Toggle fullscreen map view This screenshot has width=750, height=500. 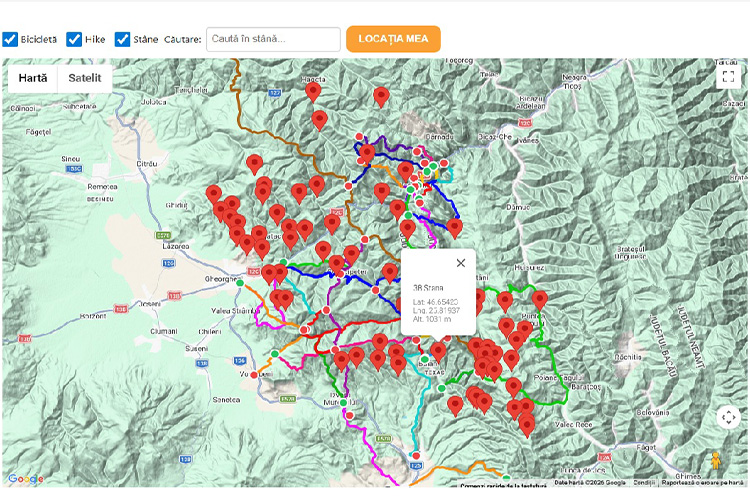pos(727,78)
